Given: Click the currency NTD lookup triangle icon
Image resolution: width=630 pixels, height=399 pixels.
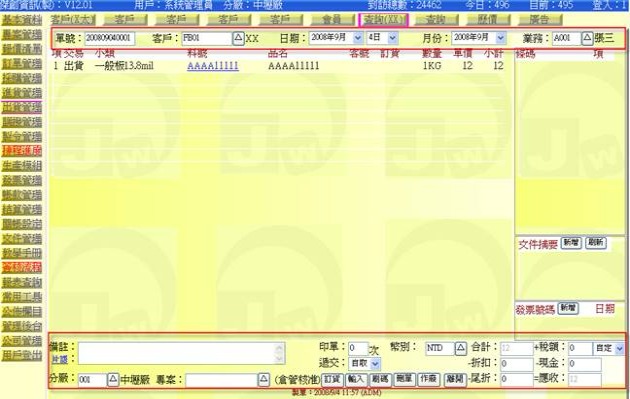Looking at the screenshot, I should [461, 348].
